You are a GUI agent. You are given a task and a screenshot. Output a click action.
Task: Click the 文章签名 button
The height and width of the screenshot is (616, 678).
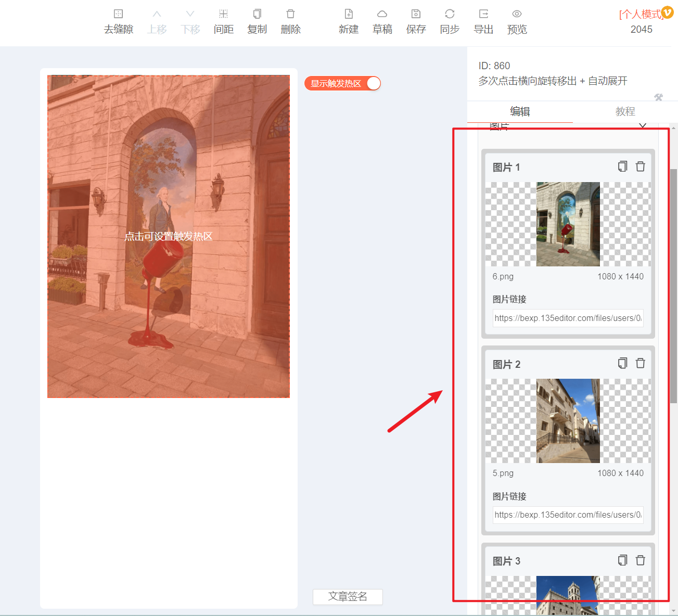(x=348, y=597)
